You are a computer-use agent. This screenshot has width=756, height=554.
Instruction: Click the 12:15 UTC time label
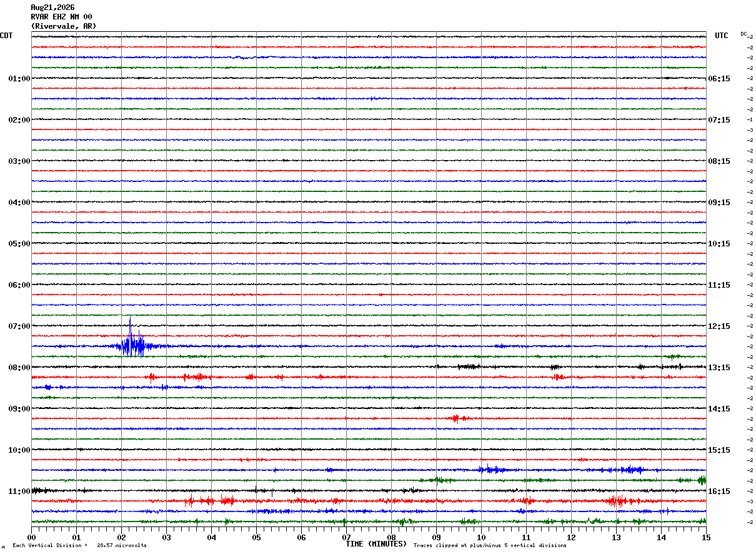pyautogui.click(x=719, y=326)
